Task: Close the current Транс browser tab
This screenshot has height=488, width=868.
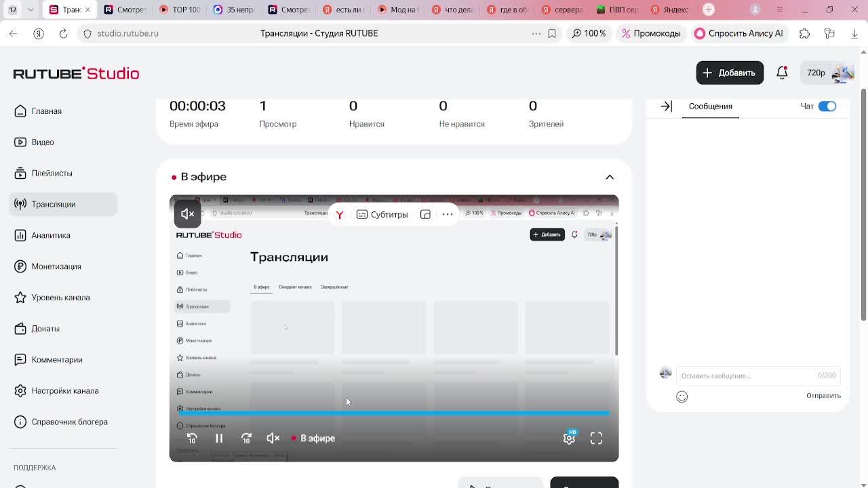Action: pos(87,9)
